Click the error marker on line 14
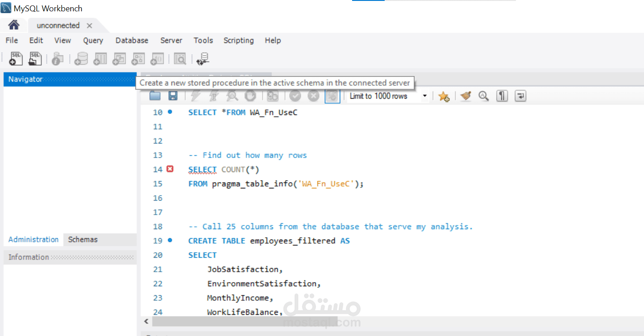This screenshot has width=644, height=336. point(170,169)
